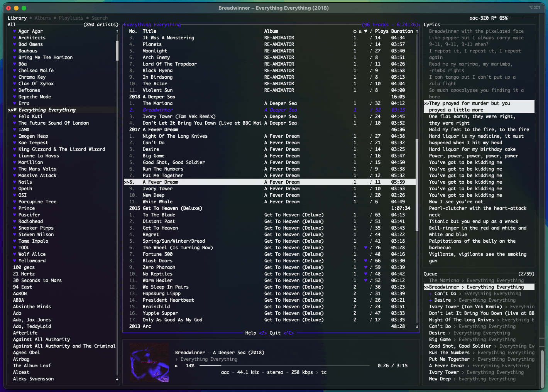Switch to the Albums tab
The width and height of the screenshot is (548, 392).
(42, 18)
